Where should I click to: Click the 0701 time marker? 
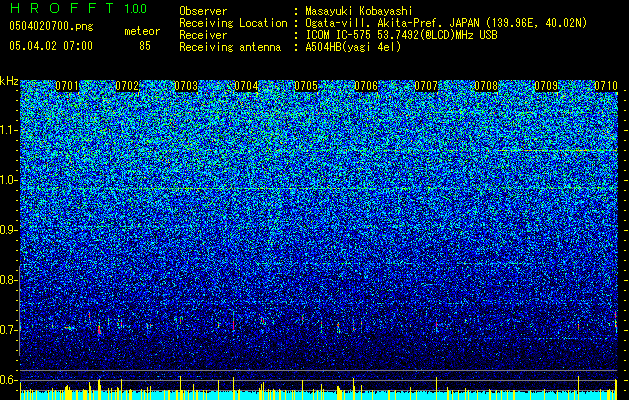[x=67, y=86]
